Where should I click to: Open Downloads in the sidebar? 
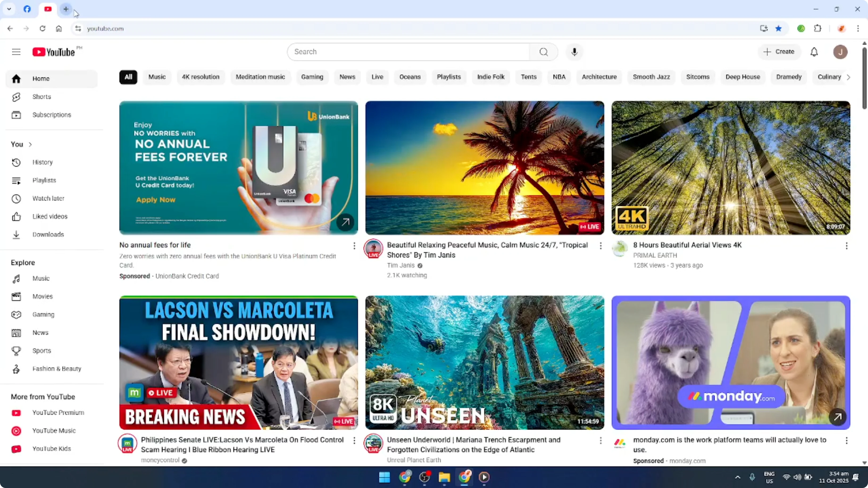pos(52,234)
